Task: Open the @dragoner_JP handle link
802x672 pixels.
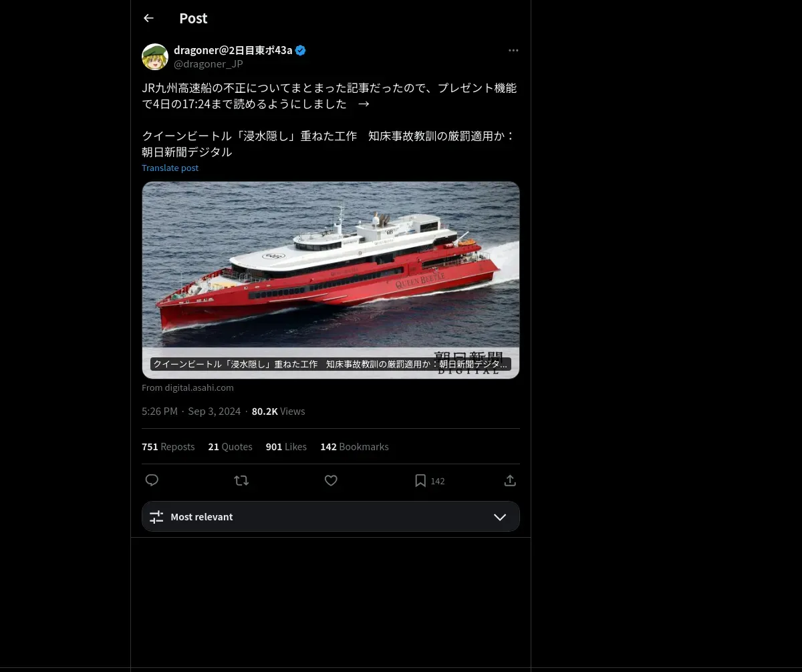Action: click(x=209, y=64)
